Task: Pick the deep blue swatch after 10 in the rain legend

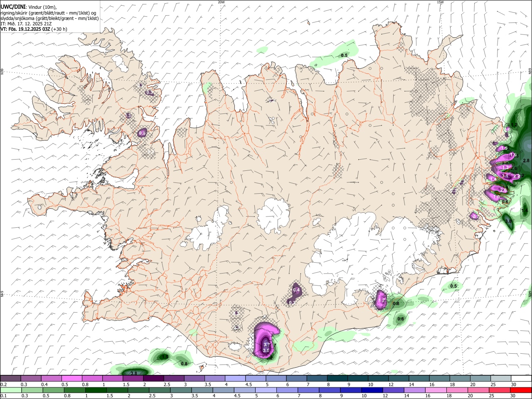Action: tap(372, 390)
